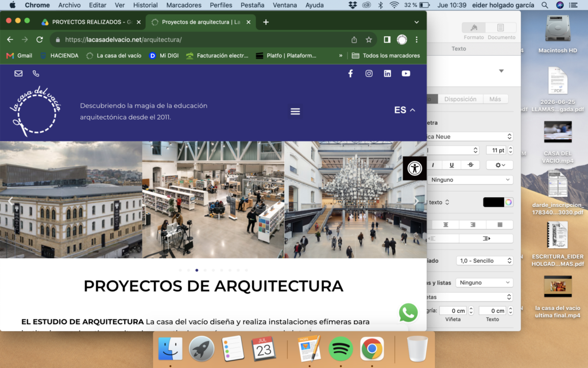588x368 pixels.
Task: Click the font size 11 pt field
Action: point(497,150)
